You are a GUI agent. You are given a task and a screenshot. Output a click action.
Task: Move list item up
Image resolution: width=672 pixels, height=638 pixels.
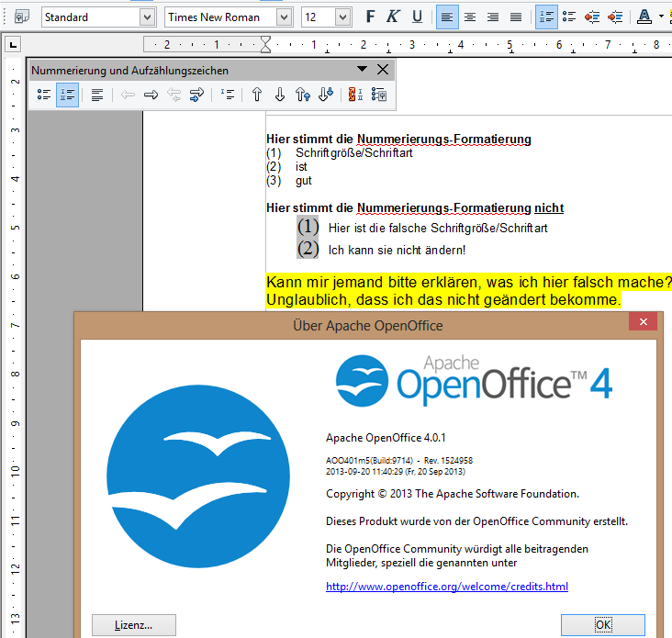257,95
